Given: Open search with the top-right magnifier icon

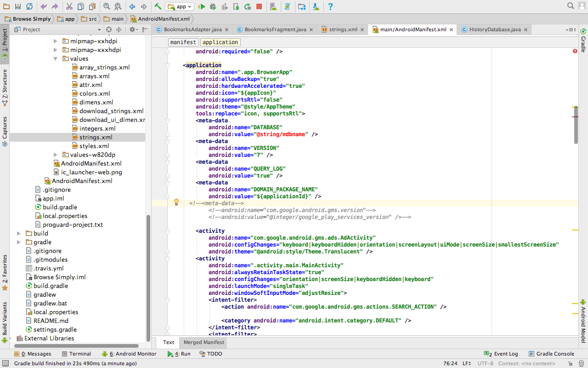Looking at the screenshot, I should coord(570,6).
